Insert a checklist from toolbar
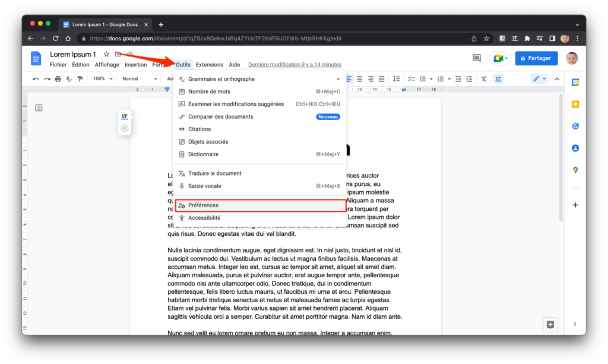 tap(411, 79)
